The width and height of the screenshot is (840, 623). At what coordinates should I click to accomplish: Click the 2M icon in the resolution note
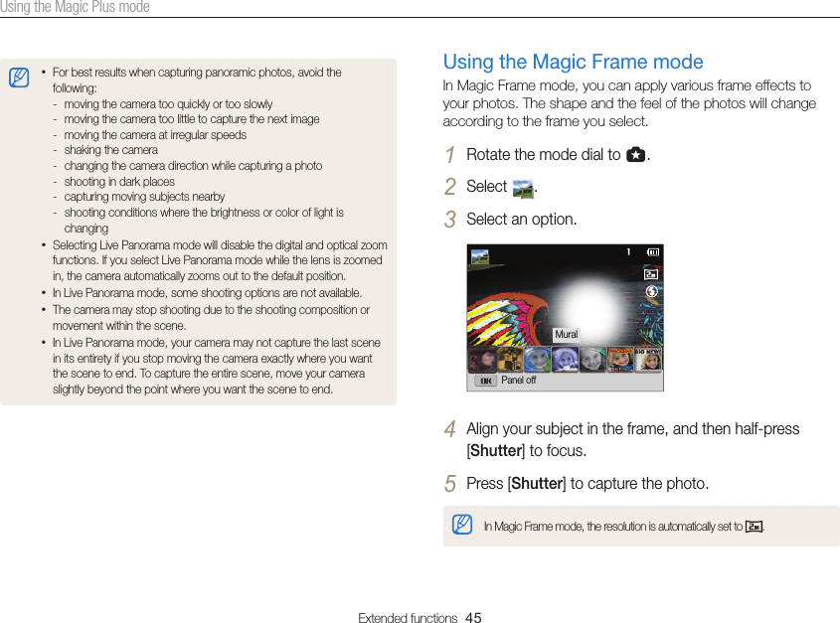(754, 527)
